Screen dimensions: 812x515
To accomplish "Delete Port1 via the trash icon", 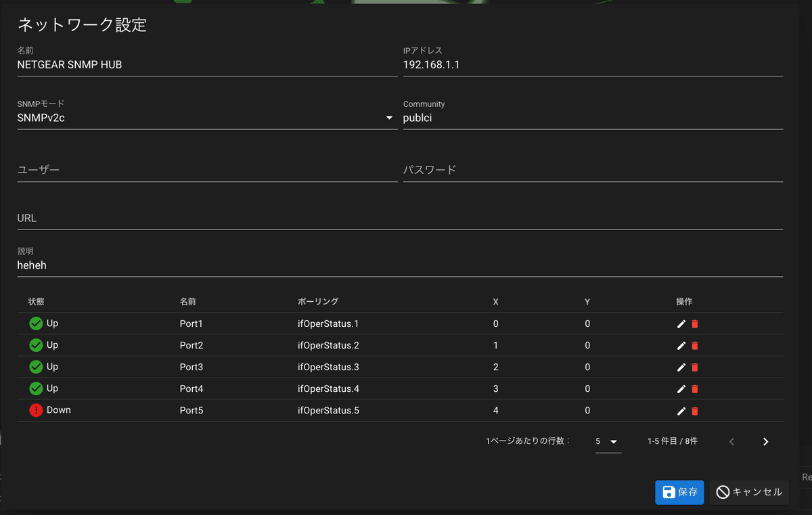I will click(695, 323).
